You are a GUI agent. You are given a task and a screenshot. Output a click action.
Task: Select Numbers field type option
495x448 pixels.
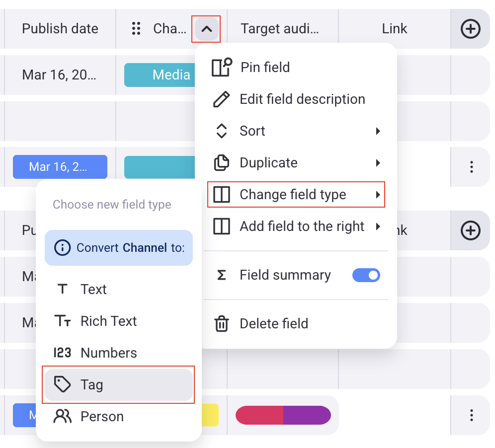108,353
